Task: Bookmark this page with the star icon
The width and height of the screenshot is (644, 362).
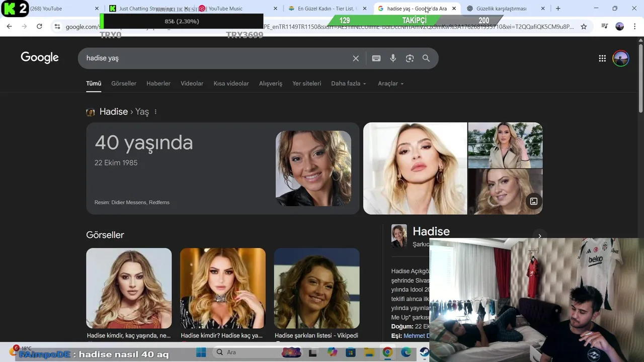Action: point(584,27)
